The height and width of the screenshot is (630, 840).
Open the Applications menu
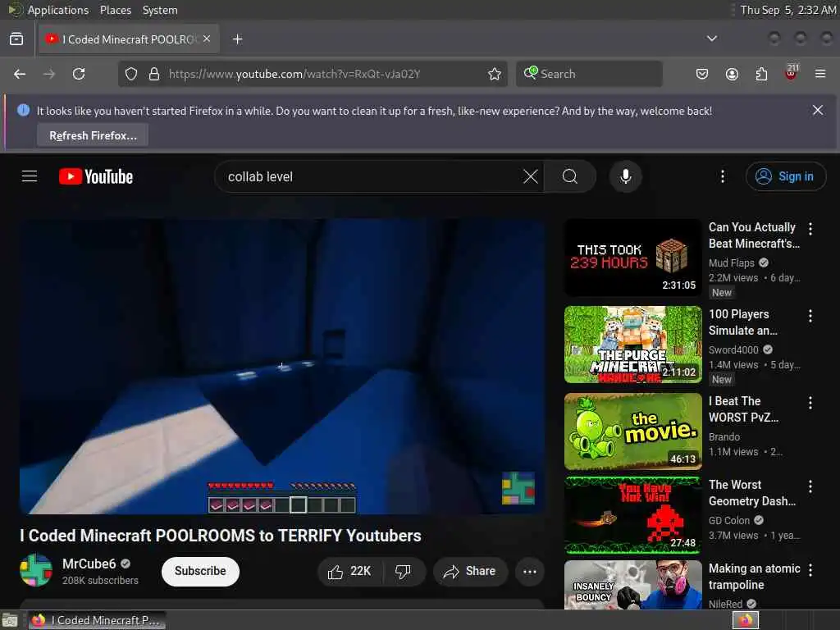58,10
